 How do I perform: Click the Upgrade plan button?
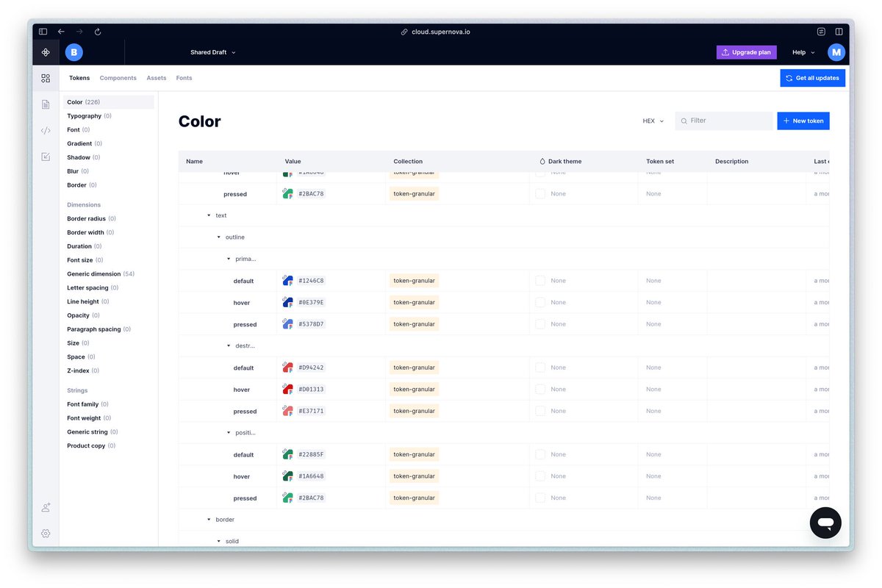pyautogui.click(x=746, y=52)
